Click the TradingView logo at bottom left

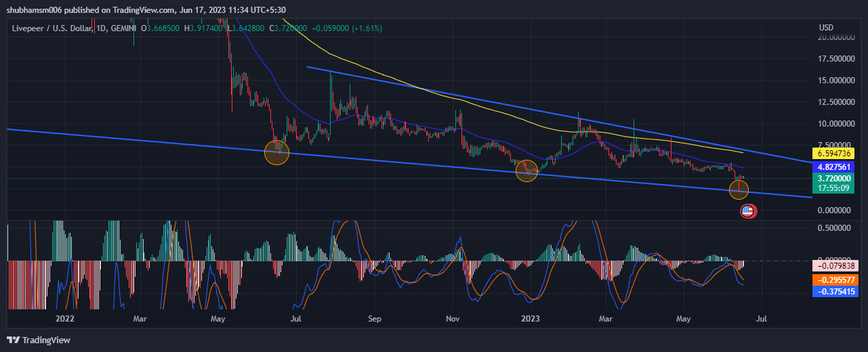[39, 340]
